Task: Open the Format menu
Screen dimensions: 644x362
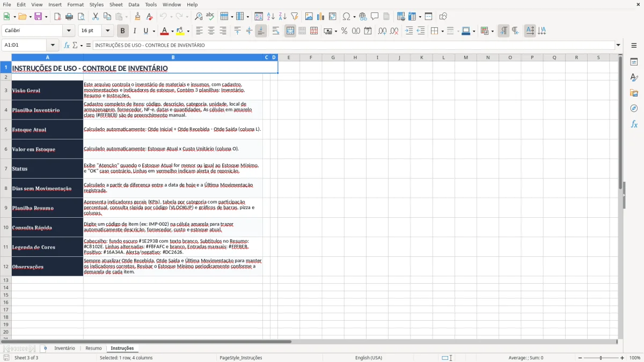Action: tap(76, 4)
